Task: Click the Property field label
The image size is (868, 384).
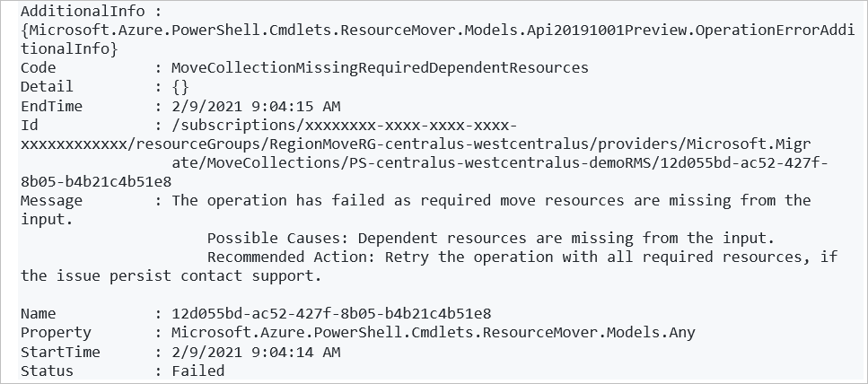Action: click(x=56, y=333)
